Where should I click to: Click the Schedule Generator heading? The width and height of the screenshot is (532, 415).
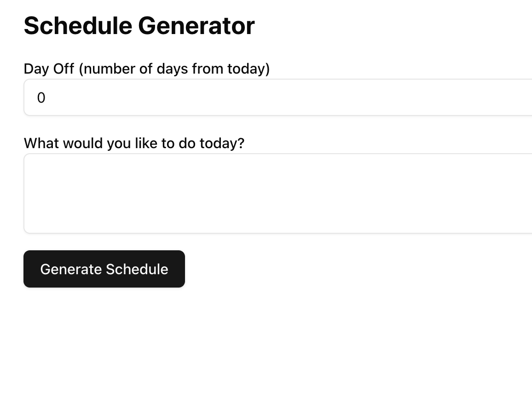[139, 26]
